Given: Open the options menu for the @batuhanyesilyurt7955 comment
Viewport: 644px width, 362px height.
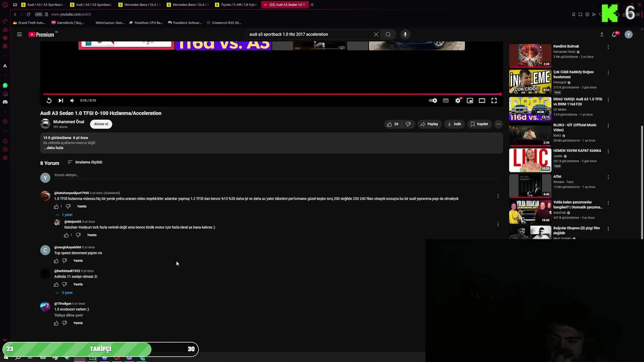Looking at the screenshot, I should [498, 196].
